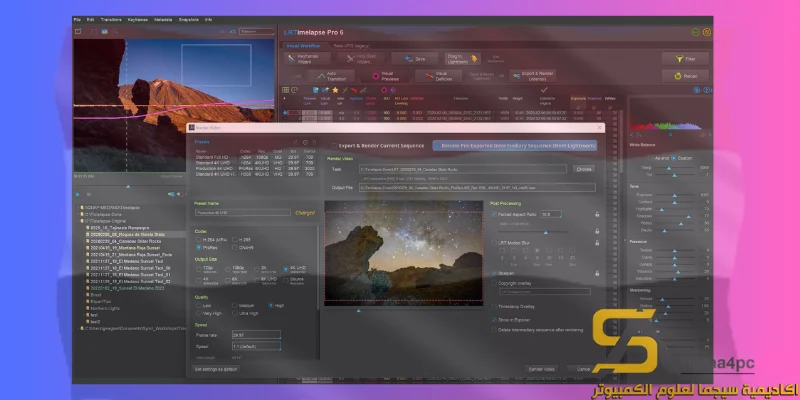Play the timelapse preview
800x400 pixels.
[x=78, y=194]
